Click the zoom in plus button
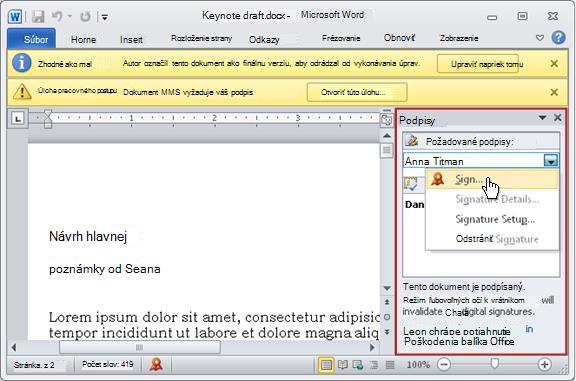Viewport: 576px width, 381px height. (544, 364)
